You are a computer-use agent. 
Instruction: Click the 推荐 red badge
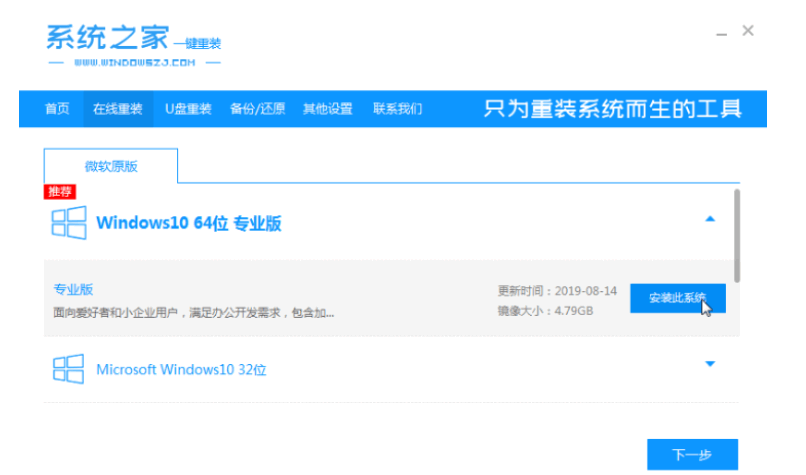60,192
